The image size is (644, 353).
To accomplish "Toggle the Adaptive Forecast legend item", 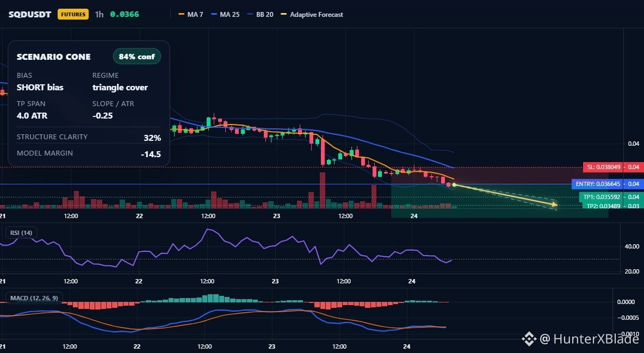I will click(x=312, y=14).
